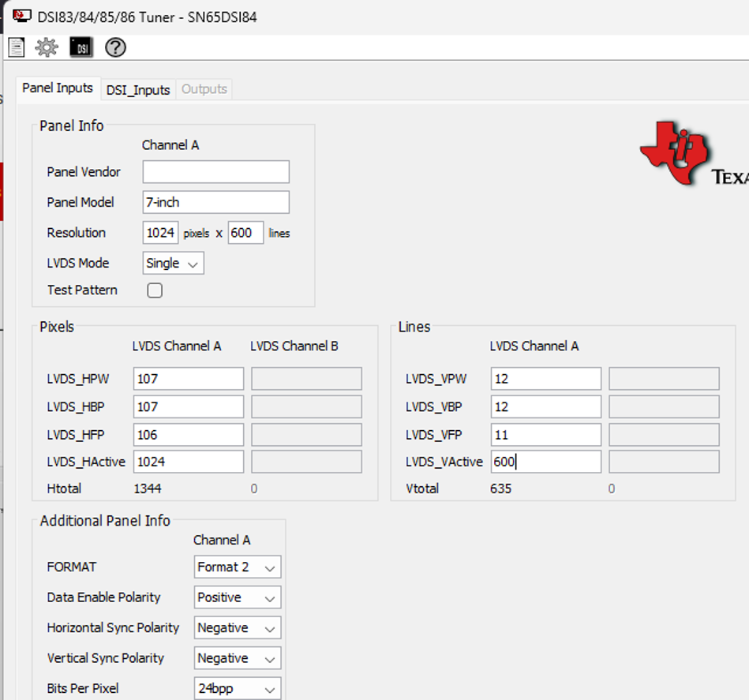Switch to the DSI_Inputs tab

point(138,90)
